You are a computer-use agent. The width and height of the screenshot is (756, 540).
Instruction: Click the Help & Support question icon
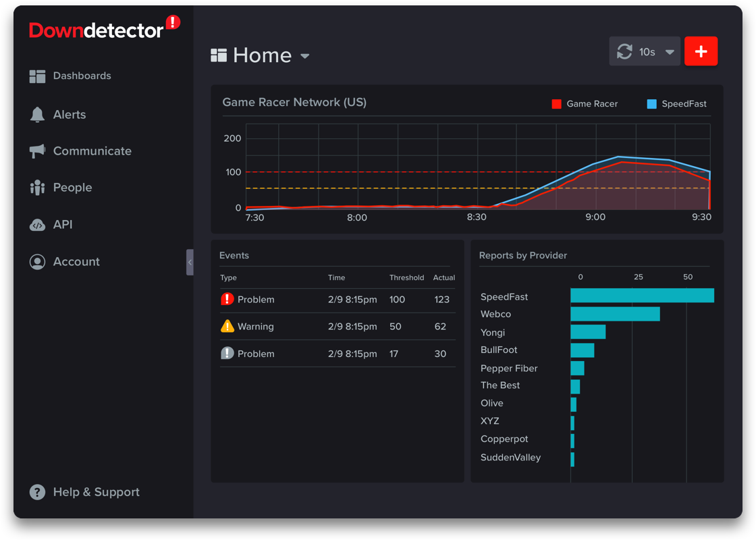(x=37, y=492)
